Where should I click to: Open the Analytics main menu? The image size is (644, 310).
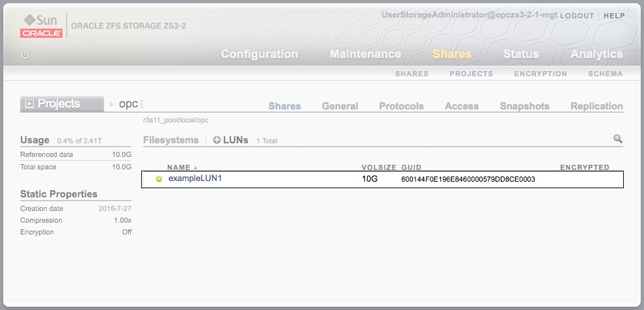[597, 54]
